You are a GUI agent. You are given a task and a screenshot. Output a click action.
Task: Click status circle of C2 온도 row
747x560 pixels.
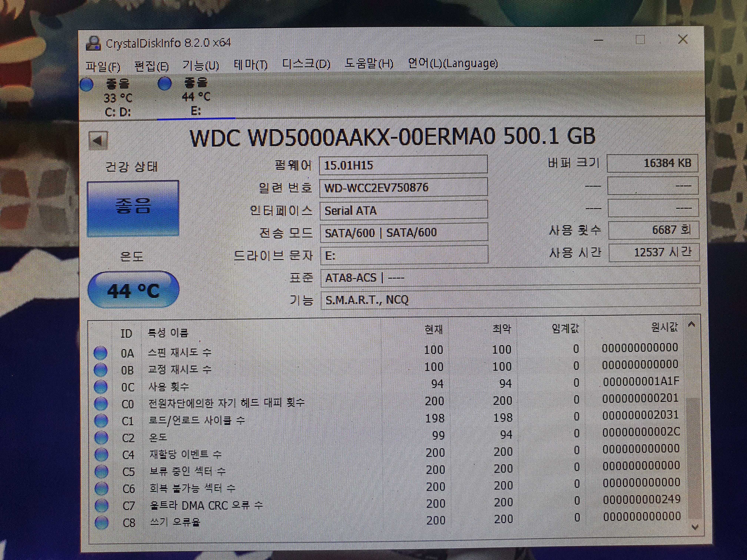coord(101,437)
